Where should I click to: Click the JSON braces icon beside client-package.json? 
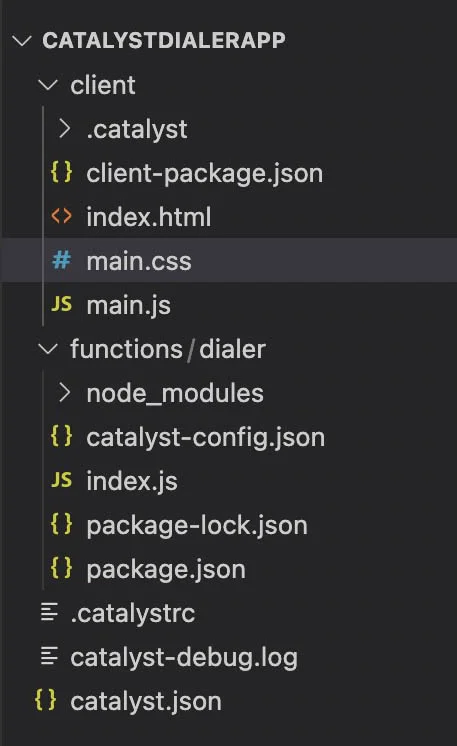tap(61, 173)
